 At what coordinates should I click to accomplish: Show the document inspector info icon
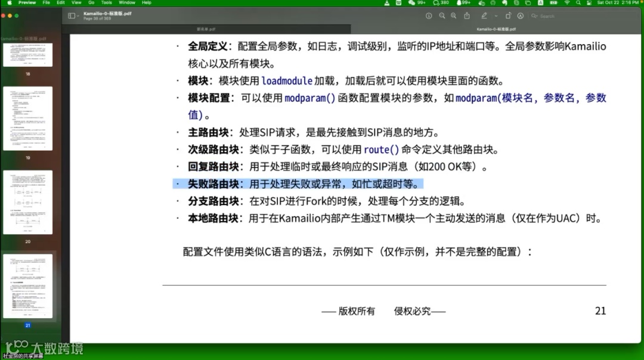[x=429, y=16]
